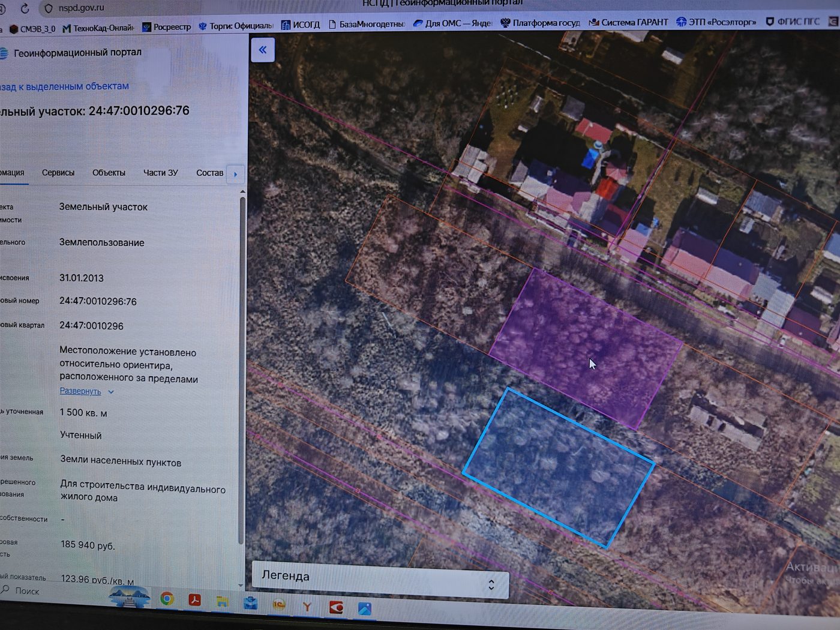Open File Explorer from the taskbar

(x=222, y=601)
